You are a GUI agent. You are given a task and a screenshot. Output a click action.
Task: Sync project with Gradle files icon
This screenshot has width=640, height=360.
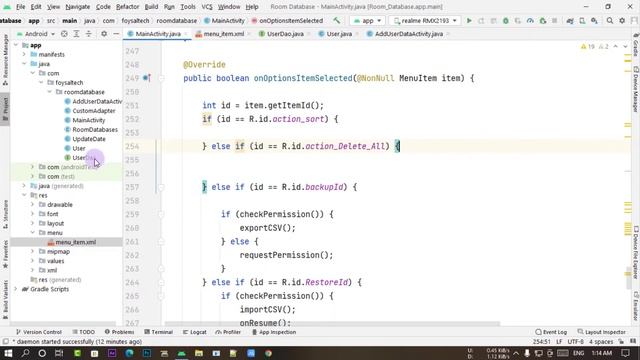point(570,20)
